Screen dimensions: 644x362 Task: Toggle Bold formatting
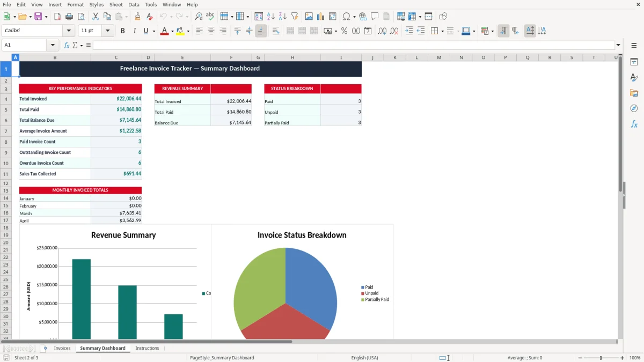pyautogui.click(x=122, y=31)
